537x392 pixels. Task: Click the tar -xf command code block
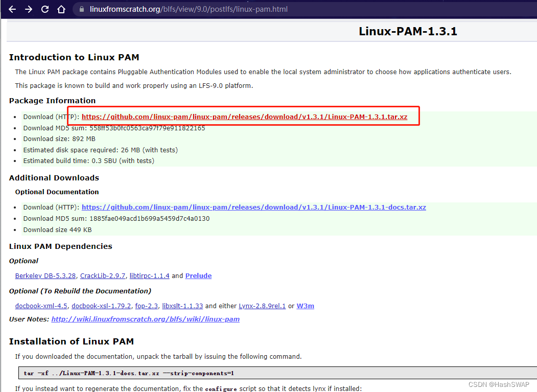pos(278,373)
